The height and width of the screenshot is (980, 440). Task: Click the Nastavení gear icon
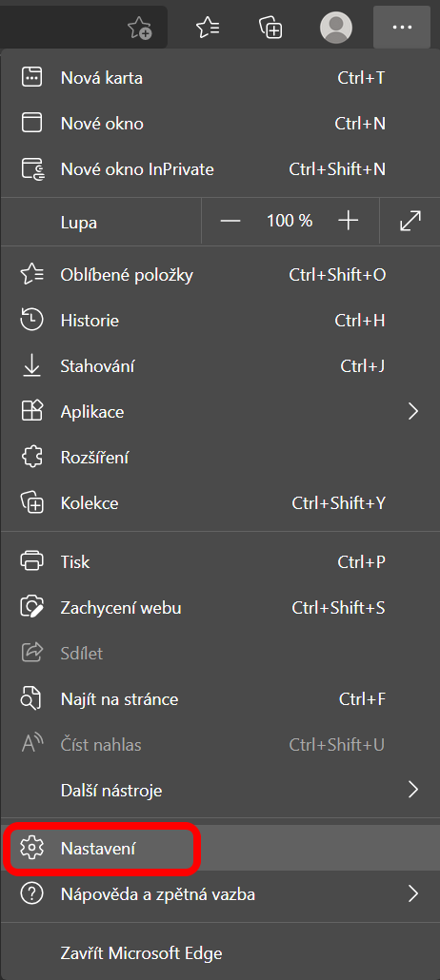pos(31,848)
